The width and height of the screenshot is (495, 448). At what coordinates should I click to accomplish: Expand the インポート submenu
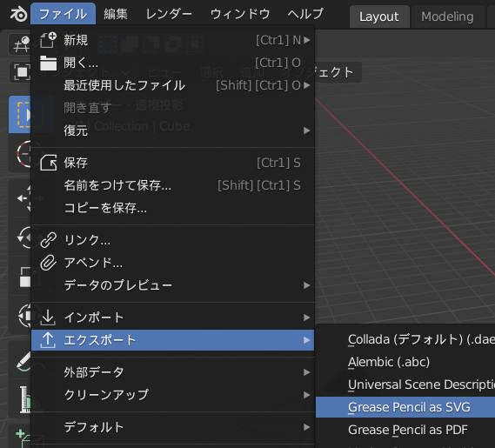(x=172, y=318)
